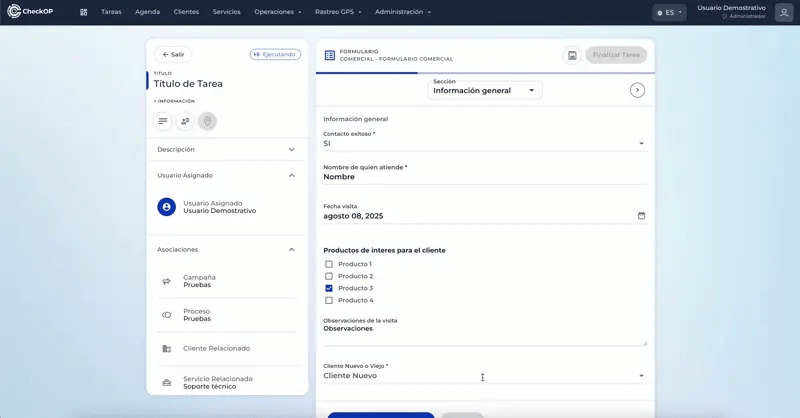Check the Producto 1 checkbox
The width and height of the screenshot is (800, 418).
(329, 264)
